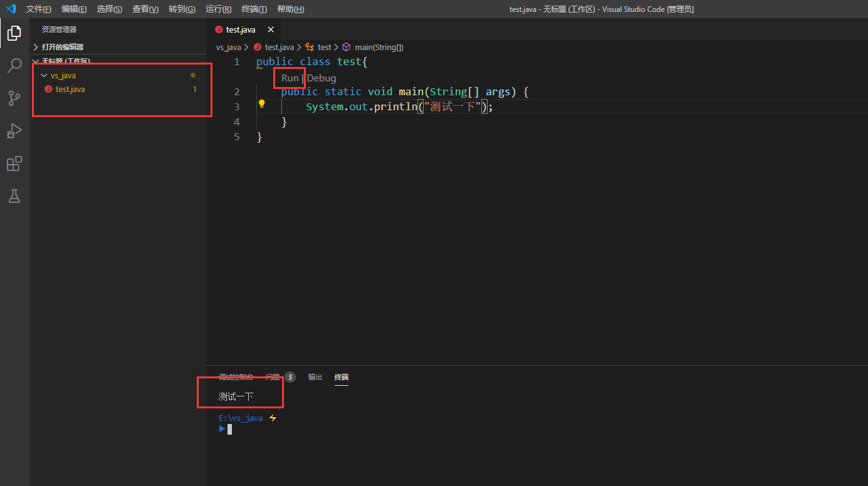Open the Extensions view
Image resolution: width=868 pixels, height=486 pixels.
pyautogui.click(x=14, y=163)
